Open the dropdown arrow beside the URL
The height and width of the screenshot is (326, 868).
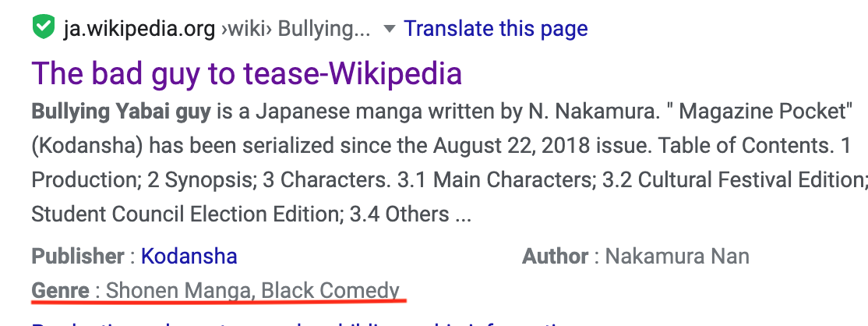point(389,30)
